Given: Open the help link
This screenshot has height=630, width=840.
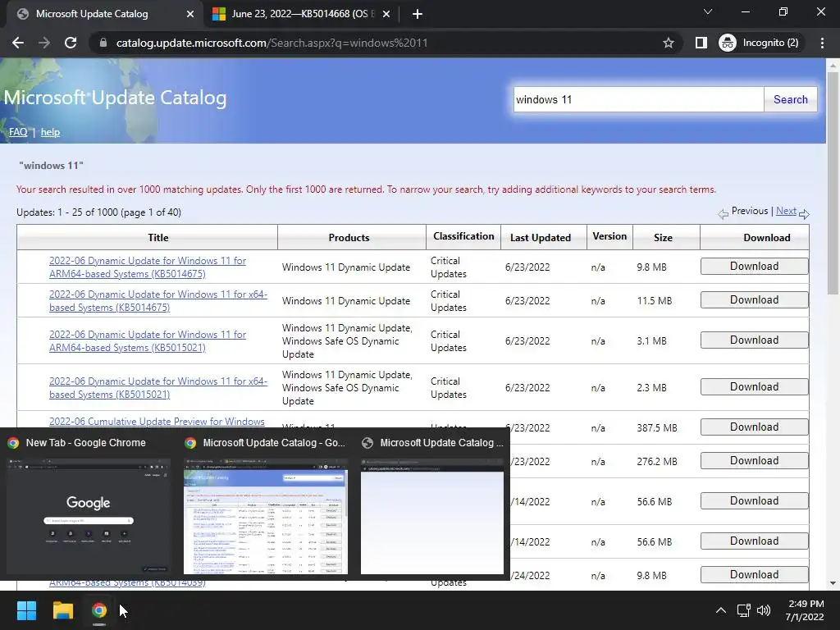Looking at the screenshot, I should (x=50, y=132).
